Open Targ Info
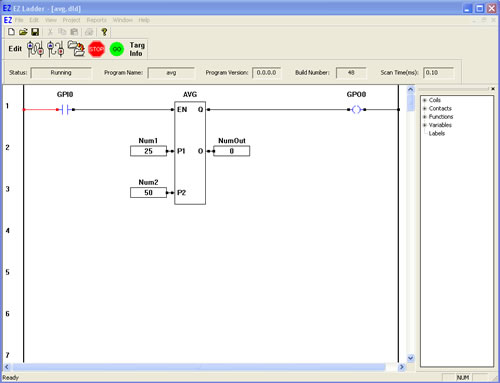The image size is (500, 383). [x=137, y=49]
